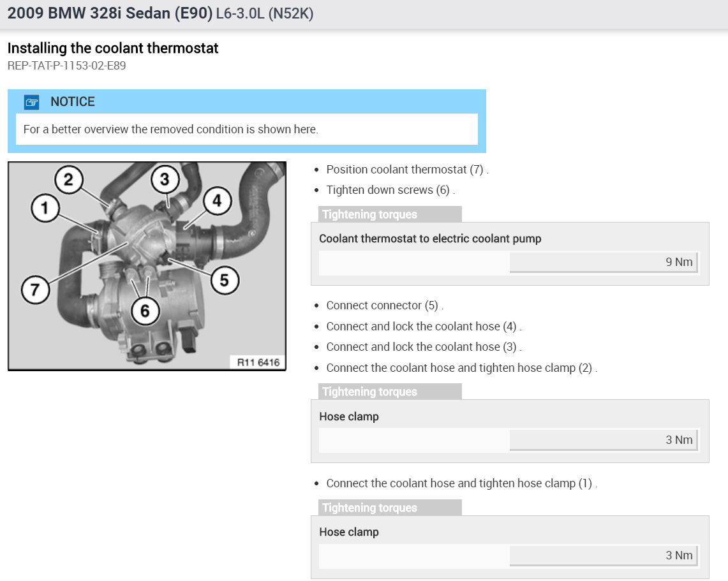
Task: Click heading 'Installing the coolant thermostat'
Action: [x=113, y=48]
